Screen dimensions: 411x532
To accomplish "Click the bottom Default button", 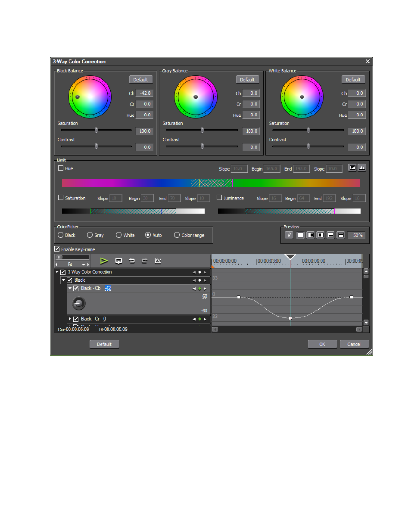I will [104, 344].
